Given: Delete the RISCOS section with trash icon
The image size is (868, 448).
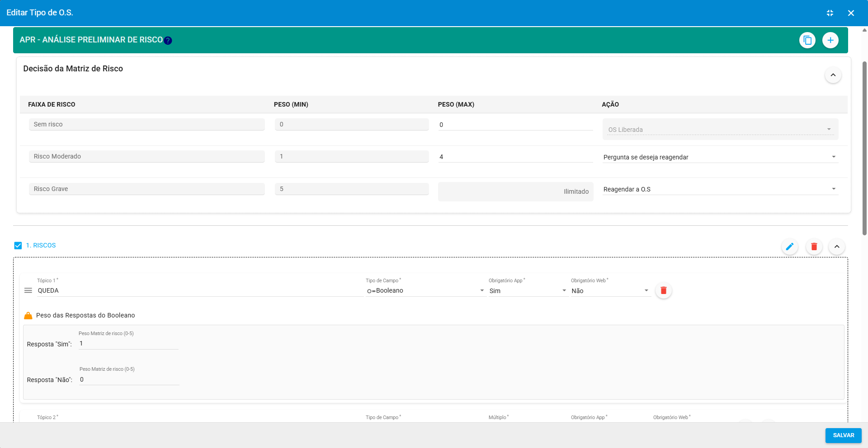Looking at the screenshot, I should point(814,247).
